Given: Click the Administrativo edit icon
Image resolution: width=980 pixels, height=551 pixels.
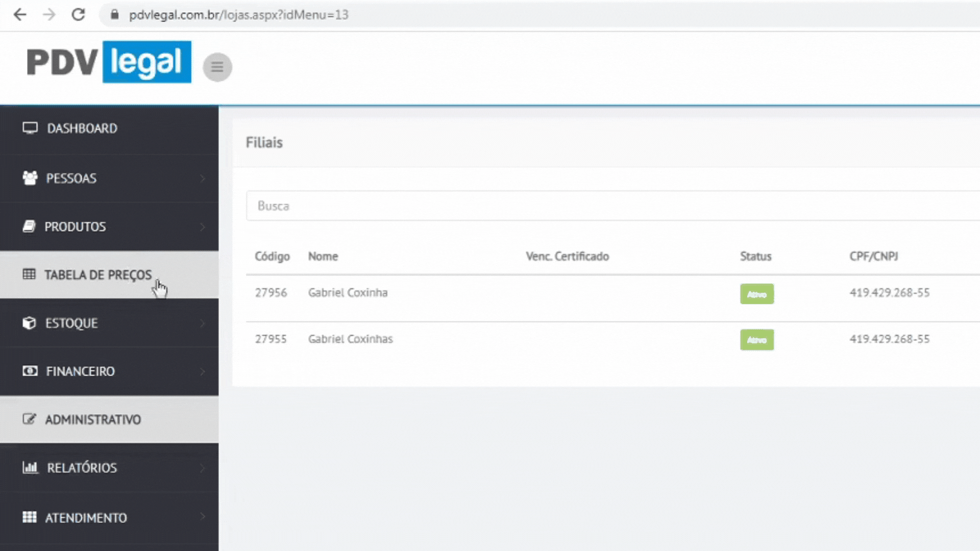Looking at the screenshot, I should click(29, 419).
